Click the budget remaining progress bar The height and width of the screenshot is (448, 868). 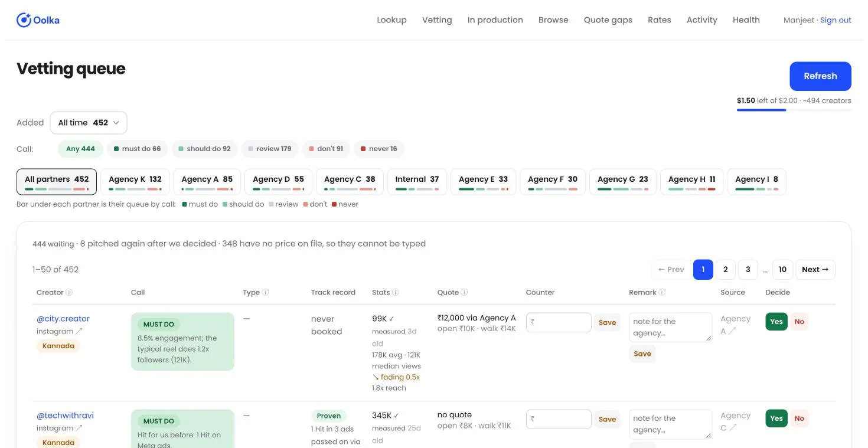pos(794,110)
